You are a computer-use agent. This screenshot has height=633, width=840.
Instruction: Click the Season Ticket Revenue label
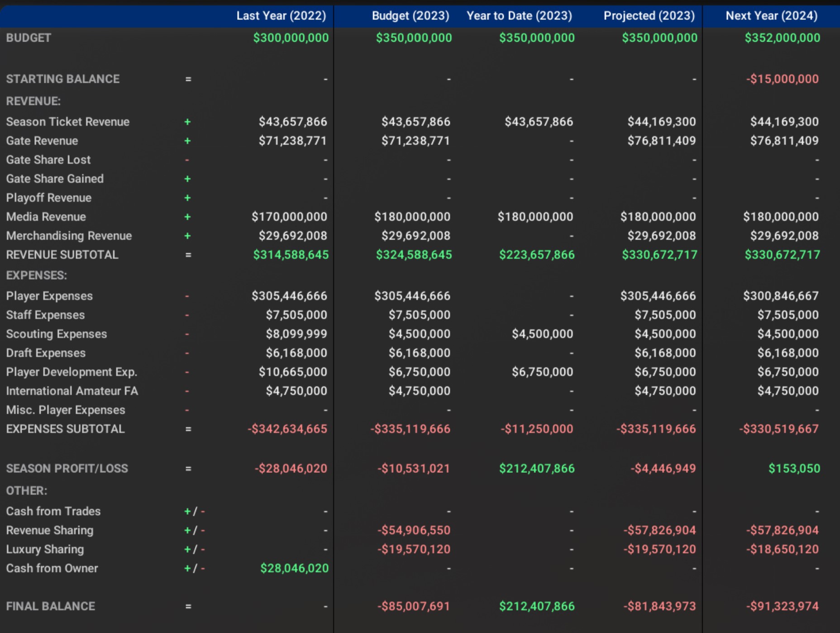point(68,122)
